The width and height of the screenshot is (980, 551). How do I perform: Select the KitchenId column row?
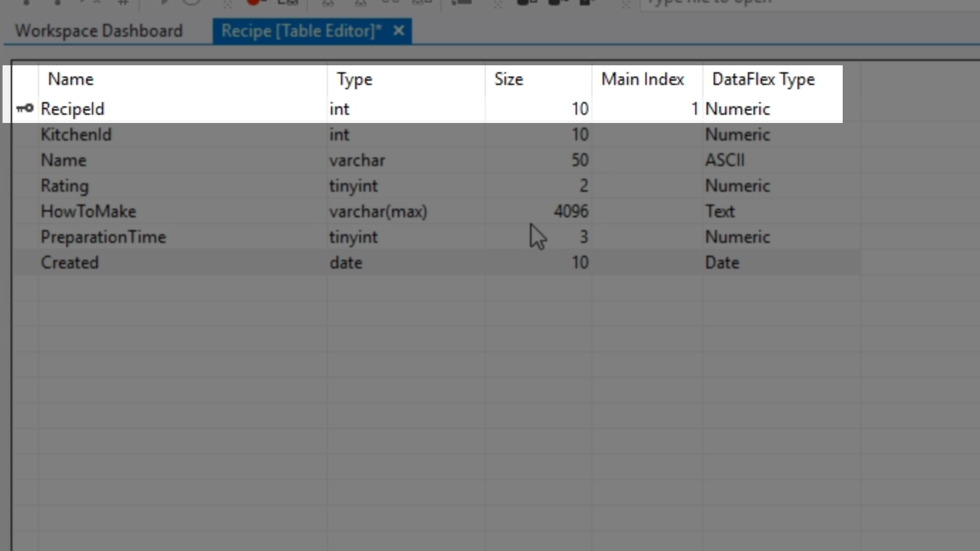tap(76, 135)
